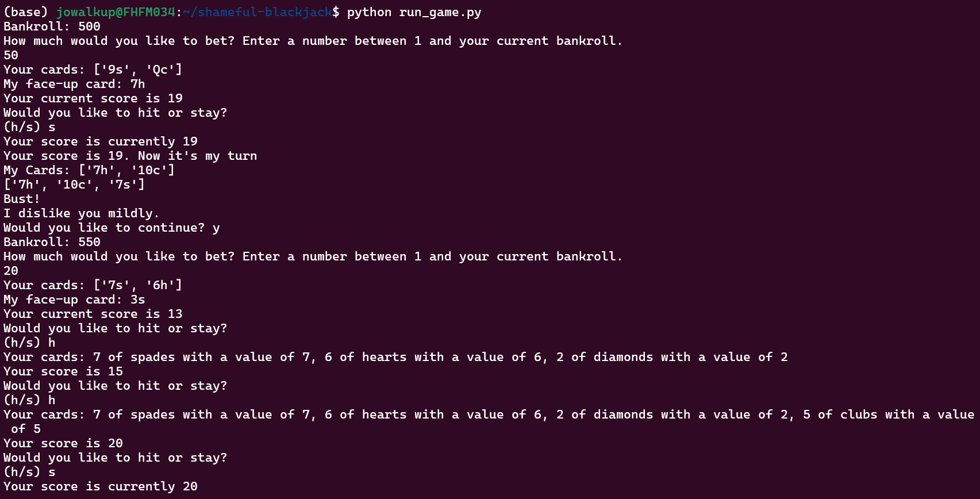This screenshot has width=980, height=499.
Task: Click the "['7h', '10c', '7s']" card list line
Action: click(x=74, y=185)
